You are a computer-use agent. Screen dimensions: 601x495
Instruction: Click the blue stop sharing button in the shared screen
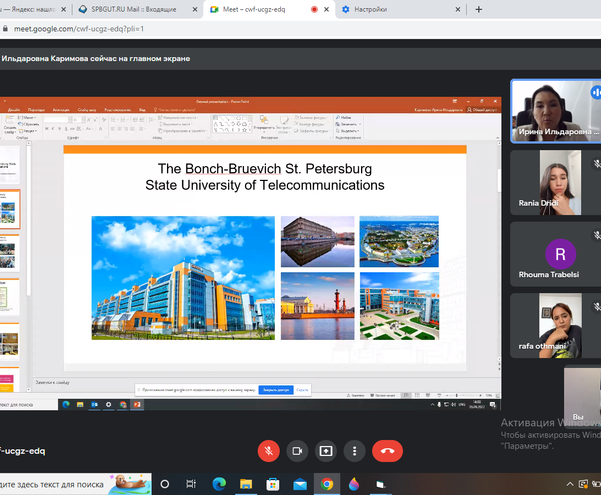point(275,389)
